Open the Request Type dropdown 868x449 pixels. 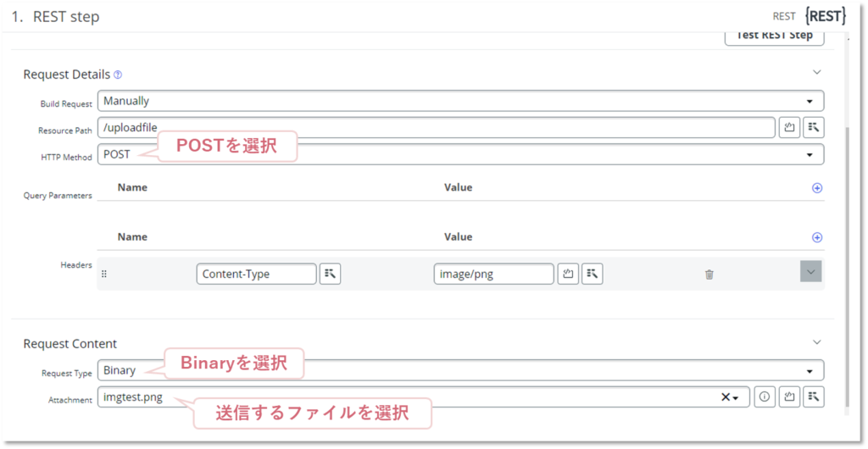(460, 370)
